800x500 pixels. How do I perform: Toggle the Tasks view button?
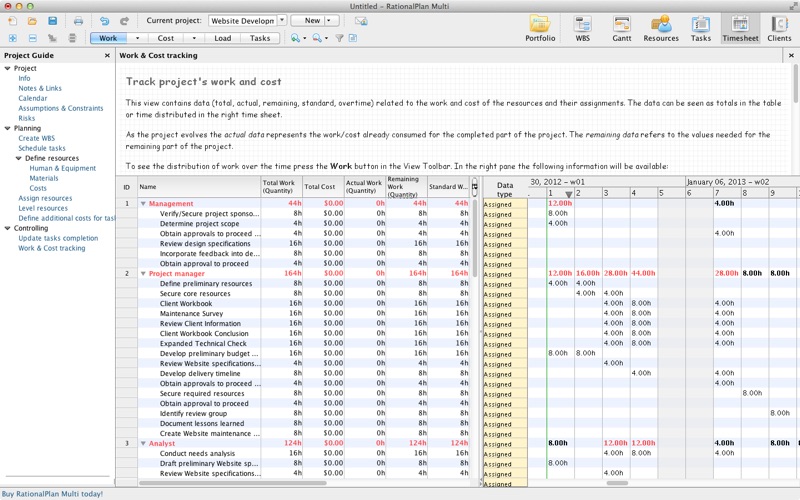[x=259, y=38]
